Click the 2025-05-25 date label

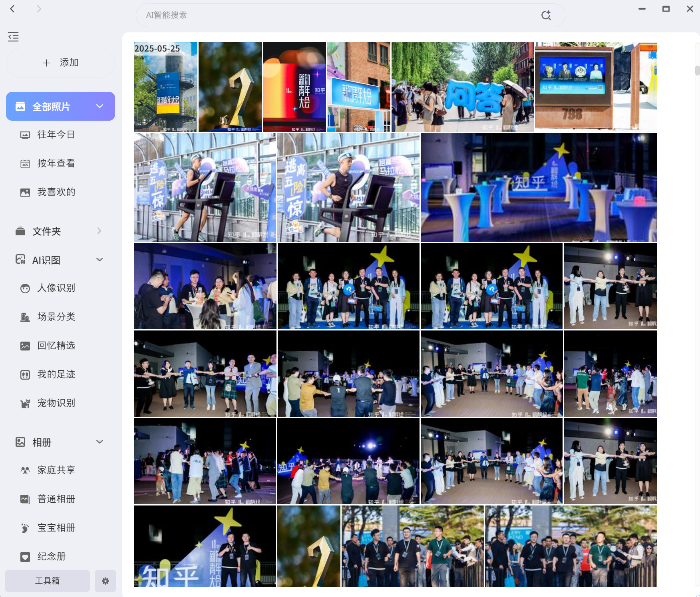(157, 48)
